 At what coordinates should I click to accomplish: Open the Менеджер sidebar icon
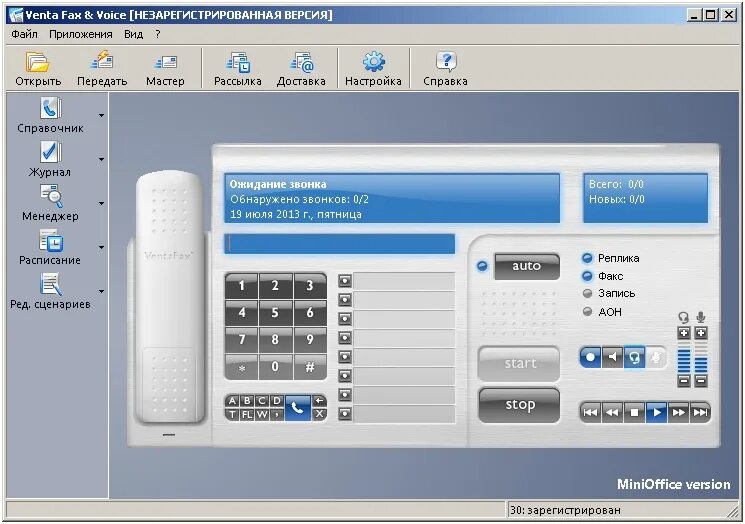click(50, 203)
